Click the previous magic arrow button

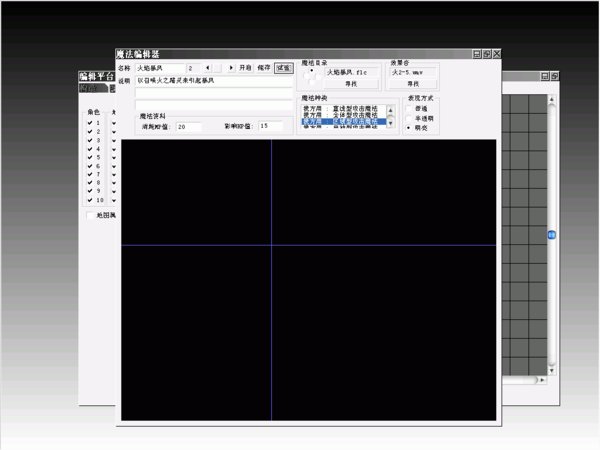(x=207, y=68)
